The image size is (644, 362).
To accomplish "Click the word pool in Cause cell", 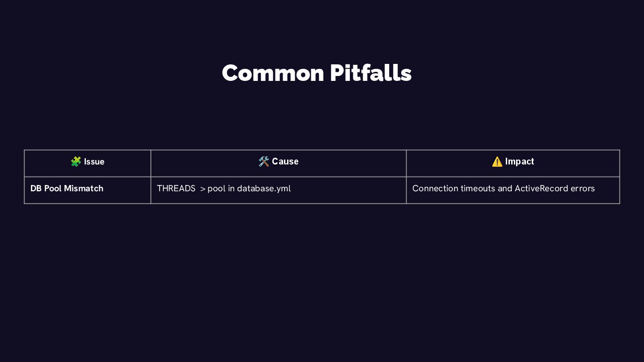I will coord(216,189).
